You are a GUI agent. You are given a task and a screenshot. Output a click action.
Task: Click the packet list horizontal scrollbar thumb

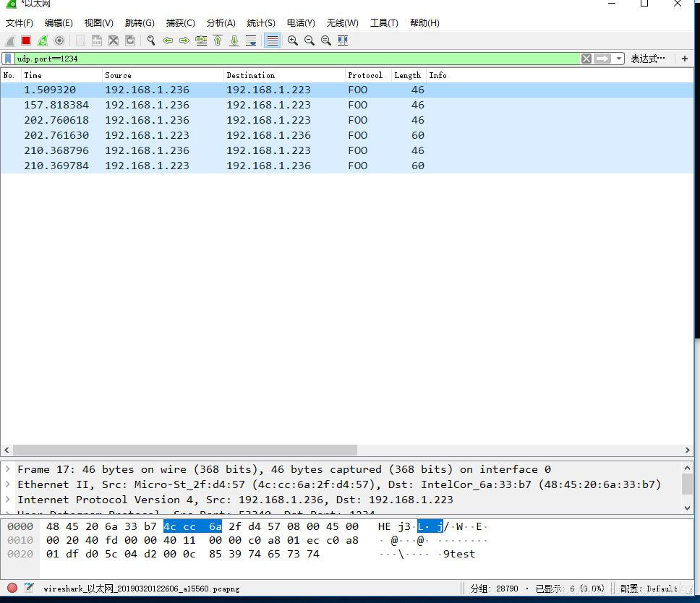coord(185,450)
